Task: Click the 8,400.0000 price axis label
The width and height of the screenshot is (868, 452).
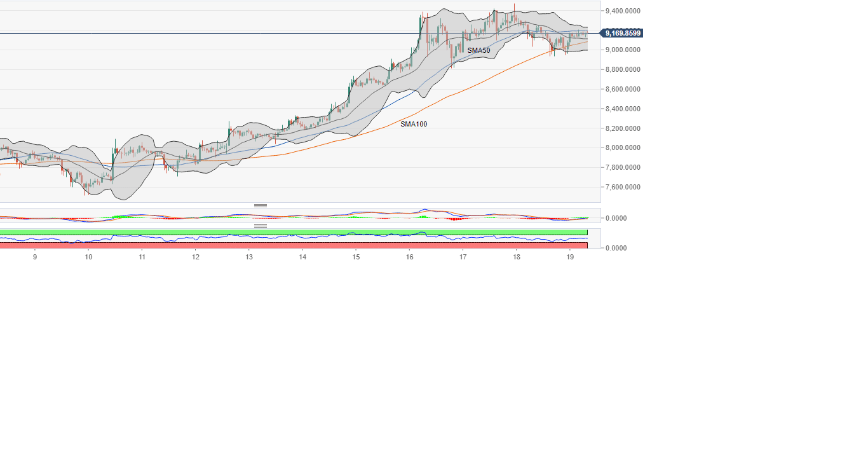Action: [623, 109]
